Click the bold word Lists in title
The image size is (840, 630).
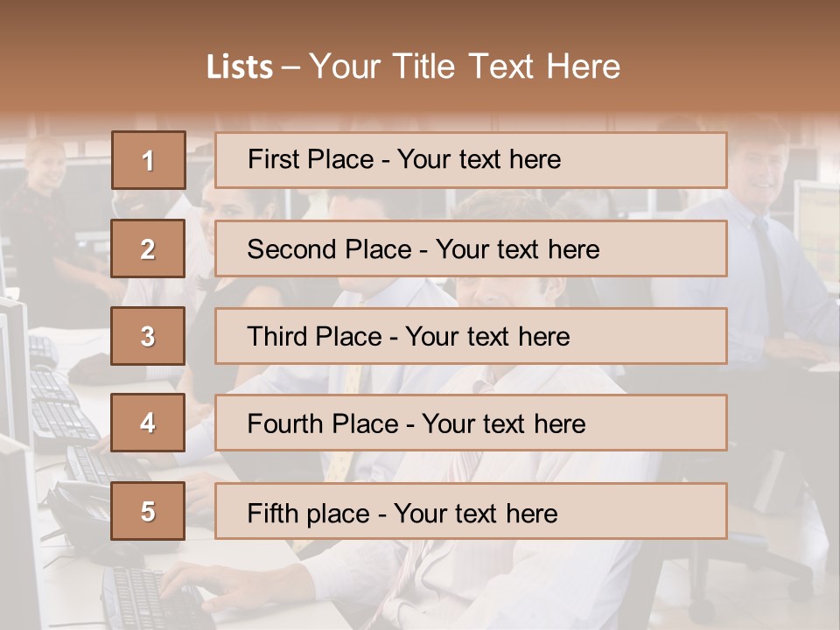(x=239, y=66)
